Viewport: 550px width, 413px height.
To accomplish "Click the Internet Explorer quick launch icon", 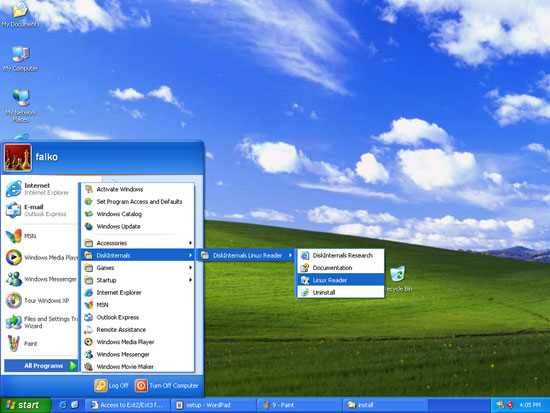I will click(62, 405).
